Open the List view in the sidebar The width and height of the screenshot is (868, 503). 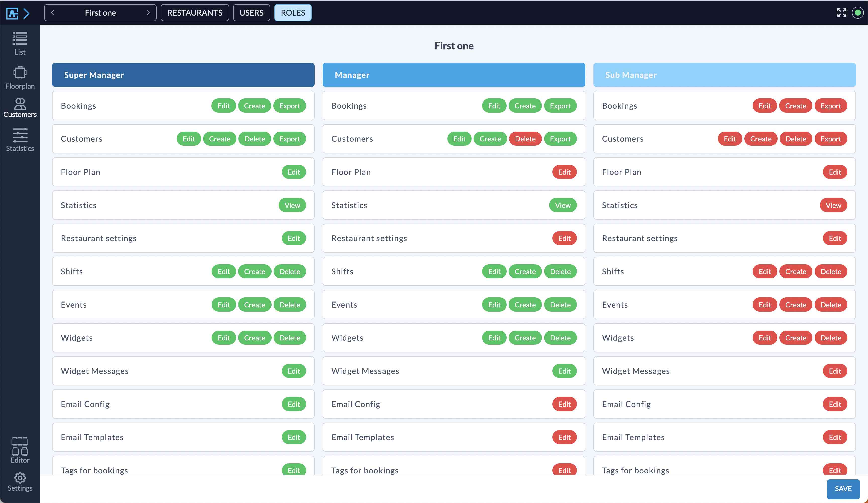click(20, 43)
